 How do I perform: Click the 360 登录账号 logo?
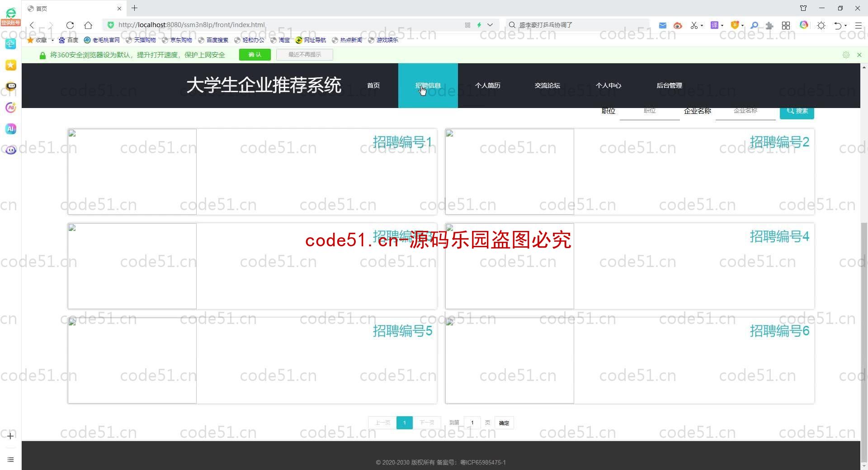pos(11,17)
